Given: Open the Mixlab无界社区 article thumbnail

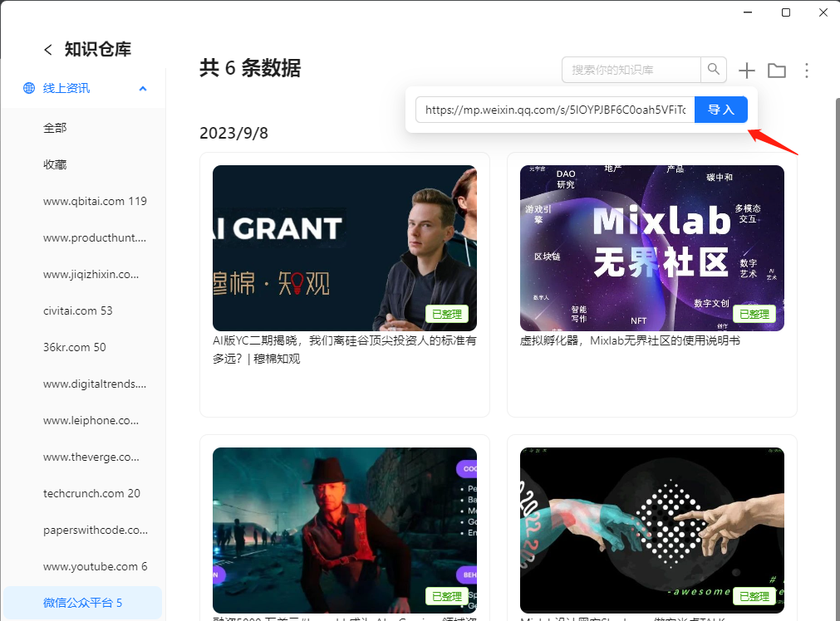Looking at the screenshot, I should [652, 248].
